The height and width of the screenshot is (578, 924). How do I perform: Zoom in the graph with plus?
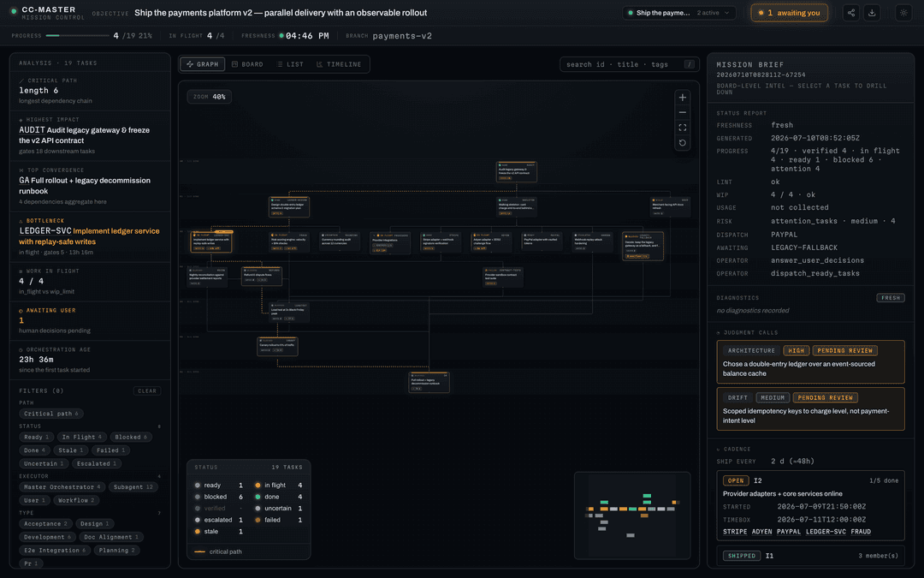(x=683, y=98)
